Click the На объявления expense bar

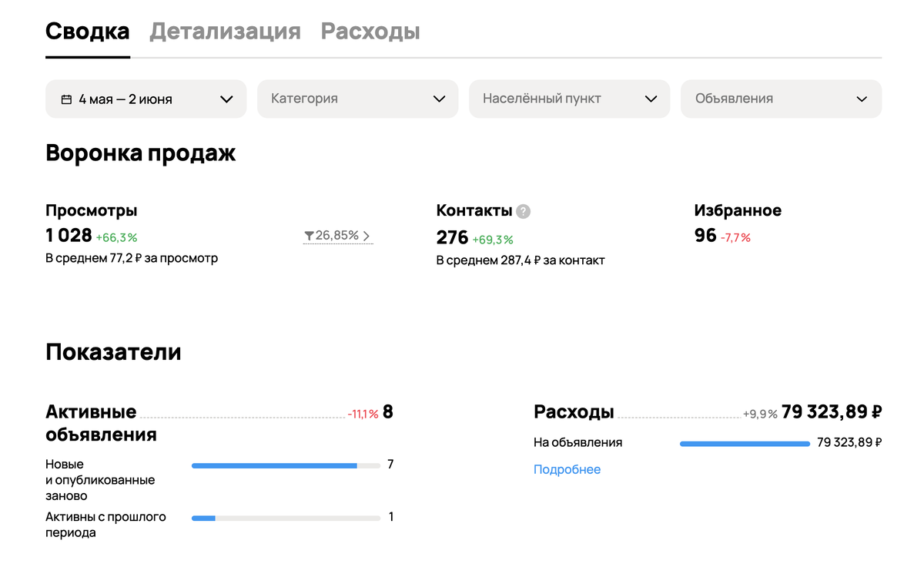(x=745, y=444)
